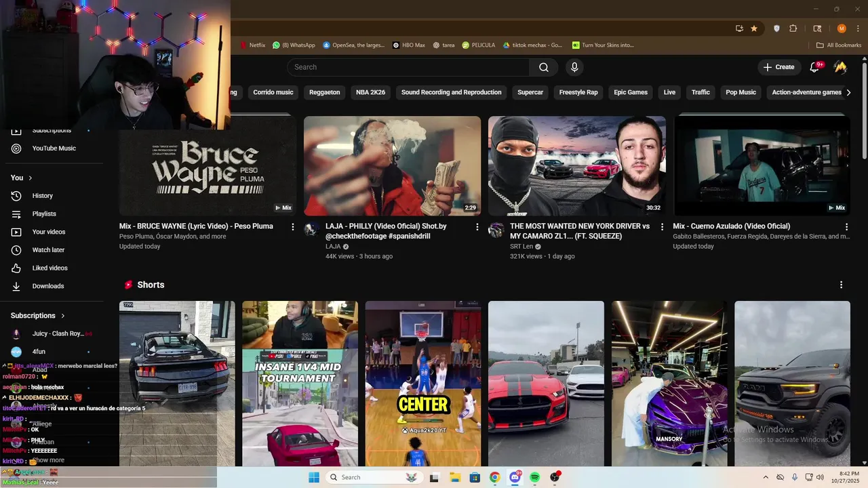
Task: Open YouTube Music in the sidebar
Action: [x=54, y=148]
